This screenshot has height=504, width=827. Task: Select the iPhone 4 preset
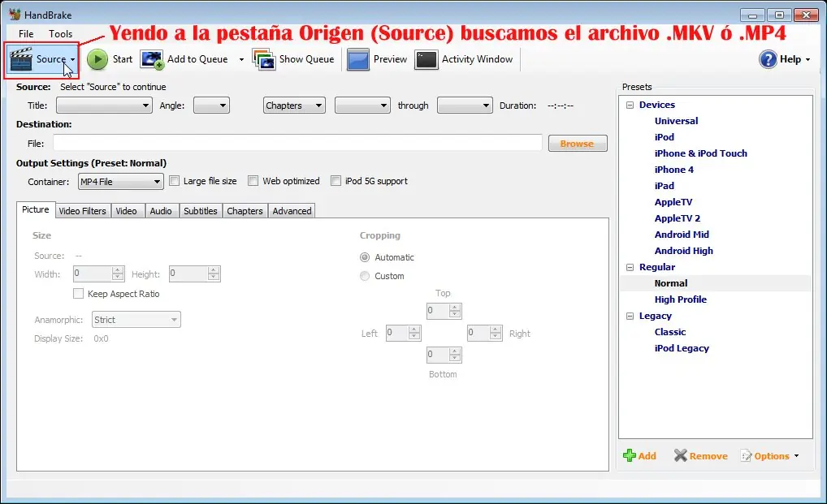673,170
